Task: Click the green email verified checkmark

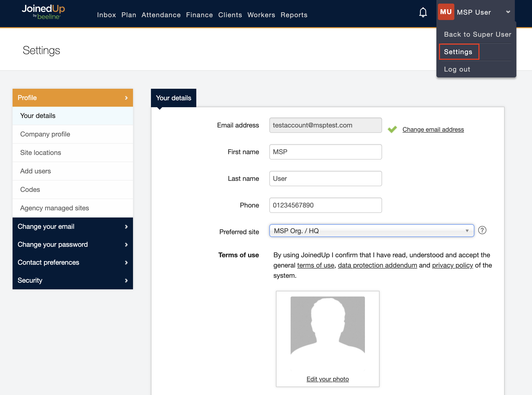Action: [x=392, y=129]
